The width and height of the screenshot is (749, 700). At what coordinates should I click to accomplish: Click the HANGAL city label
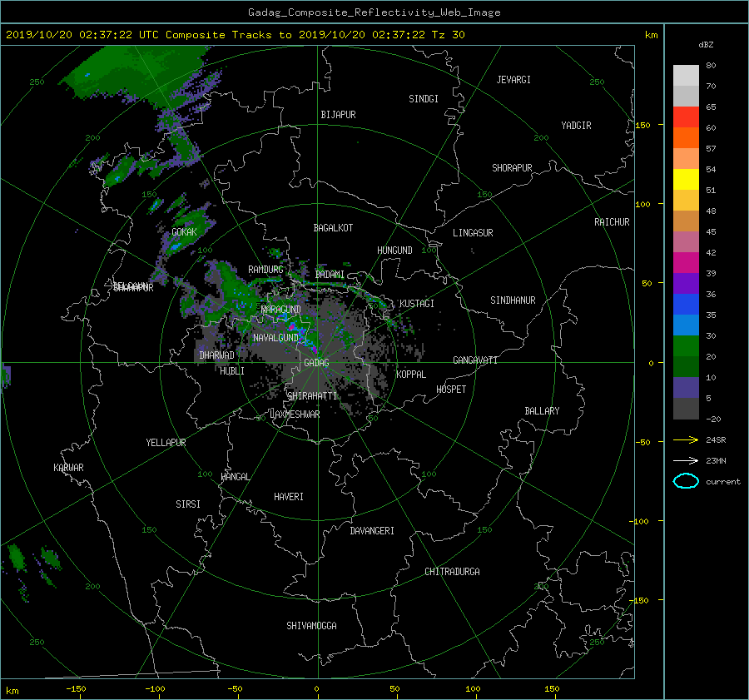click(235, 477)
